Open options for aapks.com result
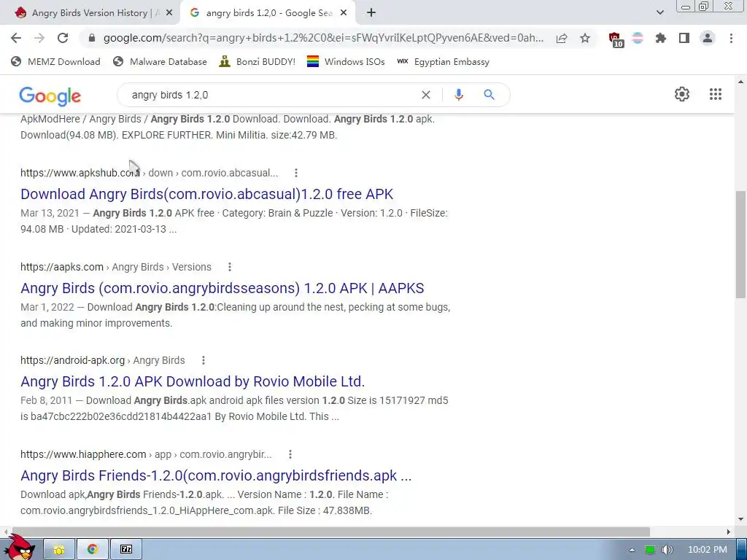This screenshot has height=560, width=747. pos(230,267)
